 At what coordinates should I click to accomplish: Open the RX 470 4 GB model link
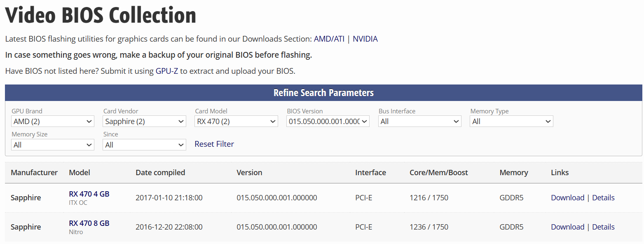click(89, 194)
